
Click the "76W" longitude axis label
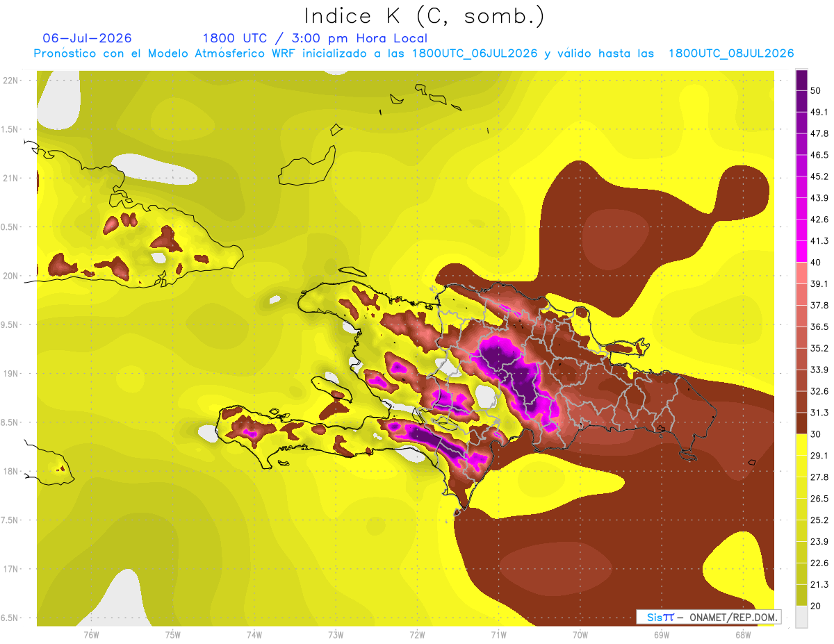pos(91,635)
